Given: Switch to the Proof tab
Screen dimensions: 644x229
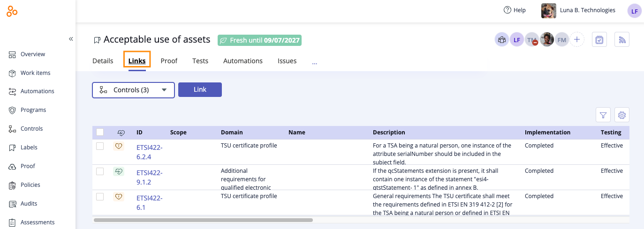Looking at the screenshot, I should tap(169, 61).
